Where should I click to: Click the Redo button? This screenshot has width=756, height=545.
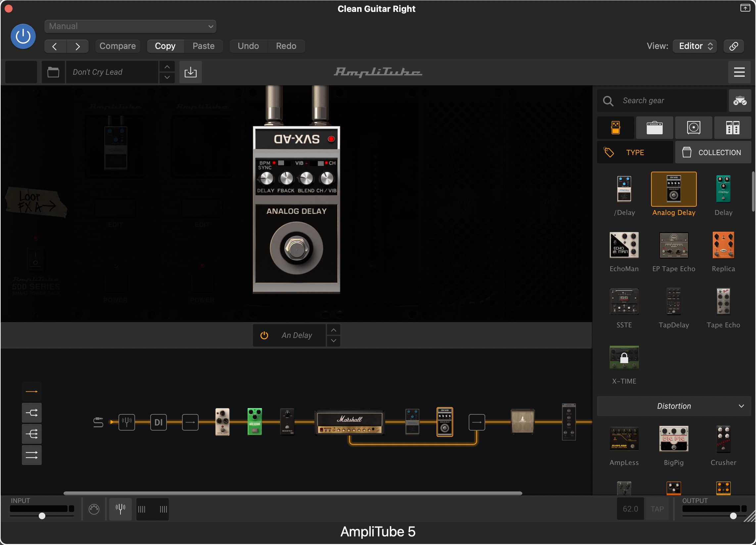coord(286,46)
